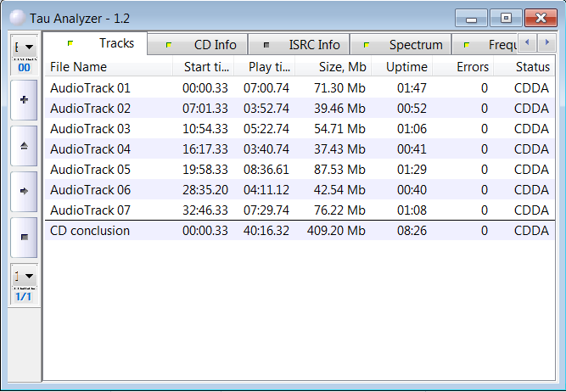Click the indicator icon on the Spectrum tab

pyautogui.click(x=366, y=45)
